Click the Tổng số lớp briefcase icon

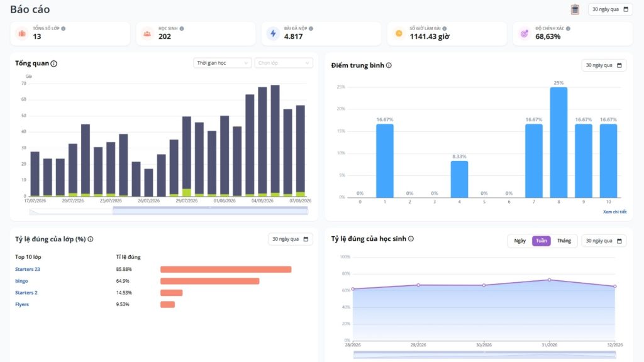click(x=22, y=33)
